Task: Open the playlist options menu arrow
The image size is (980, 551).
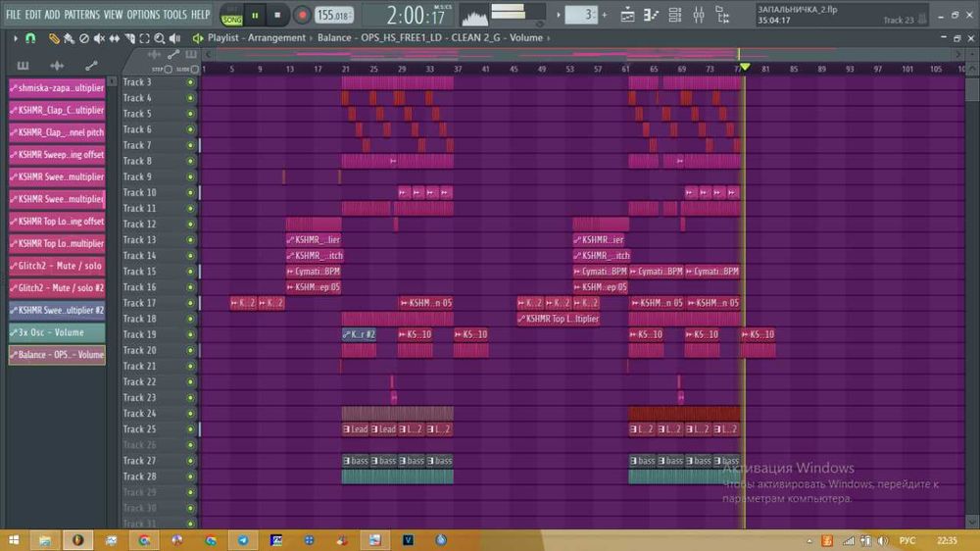Action: 15,38
